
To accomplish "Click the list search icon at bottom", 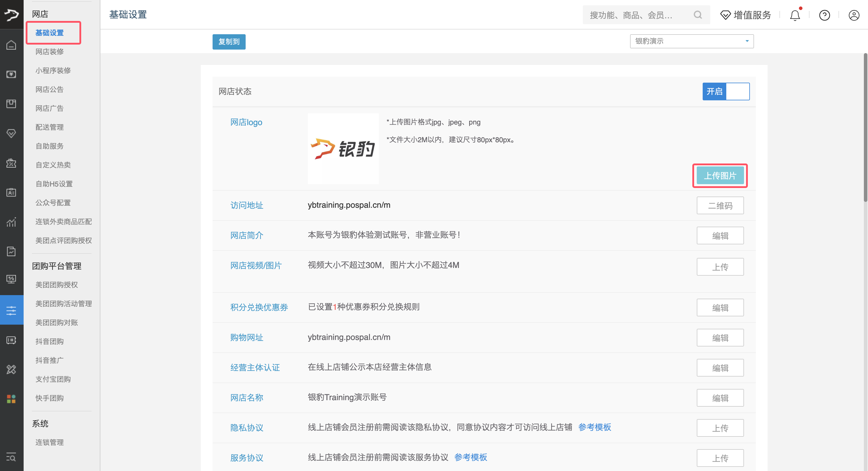I will pyautogui.click(x=12, y=457).
